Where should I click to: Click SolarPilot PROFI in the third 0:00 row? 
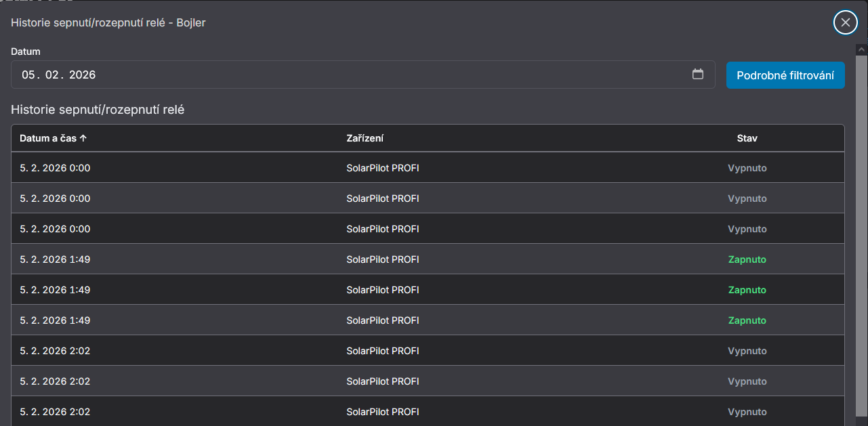pyautogui.click(x=382, y=229)
